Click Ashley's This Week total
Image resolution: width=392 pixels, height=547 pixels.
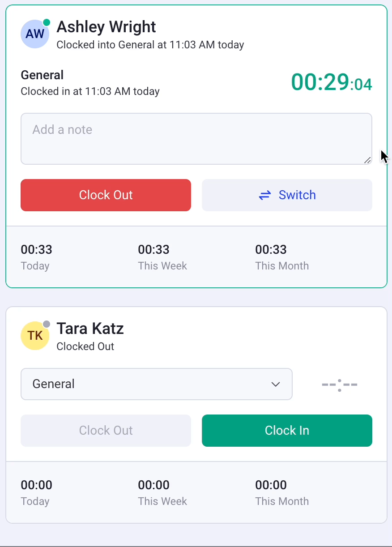click(154, 249)
